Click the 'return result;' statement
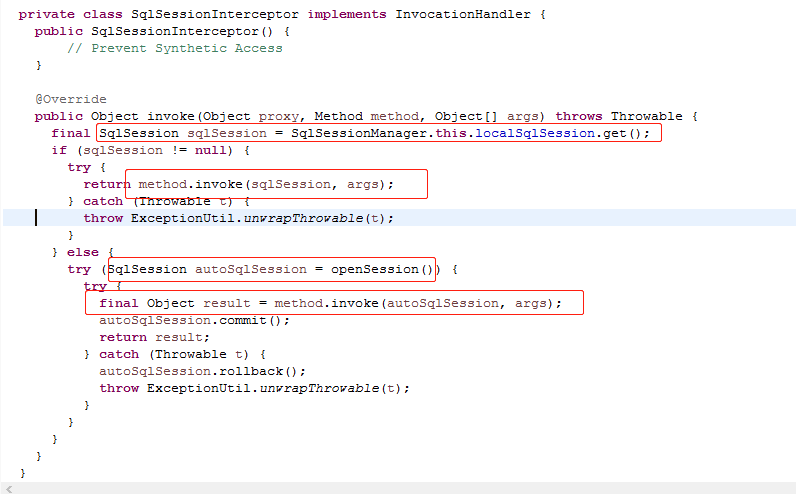This screenshot has height=494, width=796. click(x=154, y=337)
